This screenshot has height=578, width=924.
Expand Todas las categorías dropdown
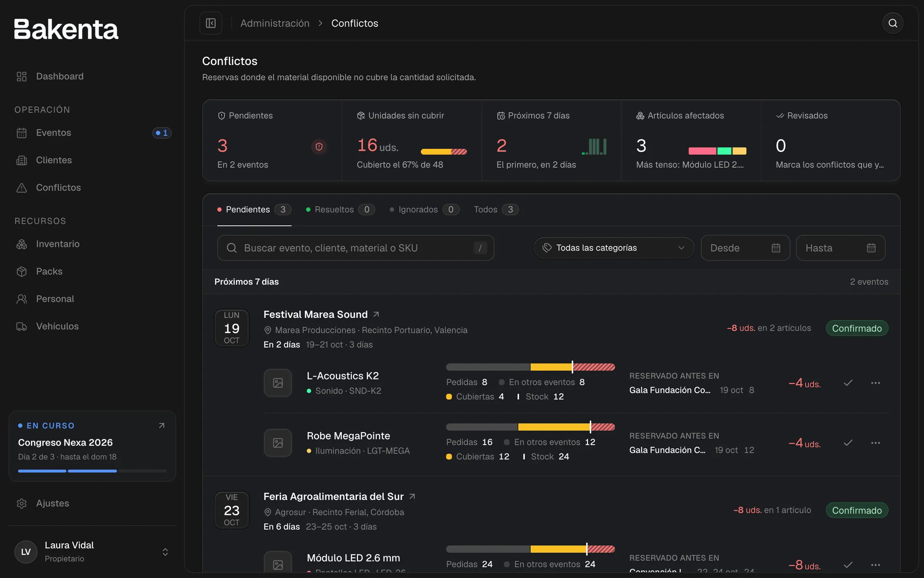click(x=614, y=248)
